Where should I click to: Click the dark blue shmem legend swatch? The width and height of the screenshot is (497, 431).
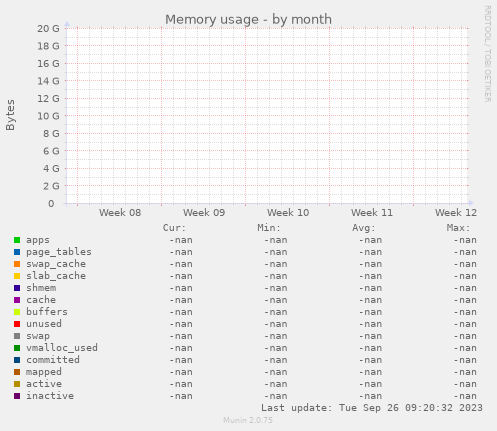click(17, 288)
